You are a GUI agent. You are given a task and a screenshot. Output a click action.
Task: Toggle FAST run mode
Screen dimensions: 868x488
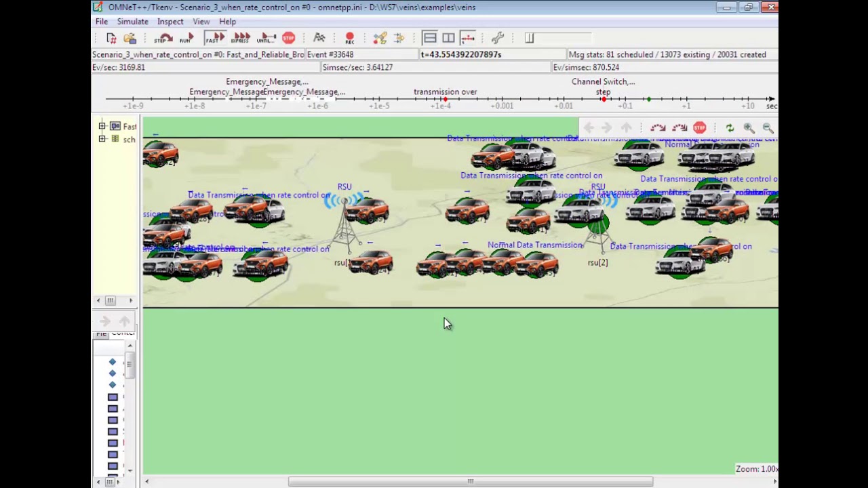point(214,39)
